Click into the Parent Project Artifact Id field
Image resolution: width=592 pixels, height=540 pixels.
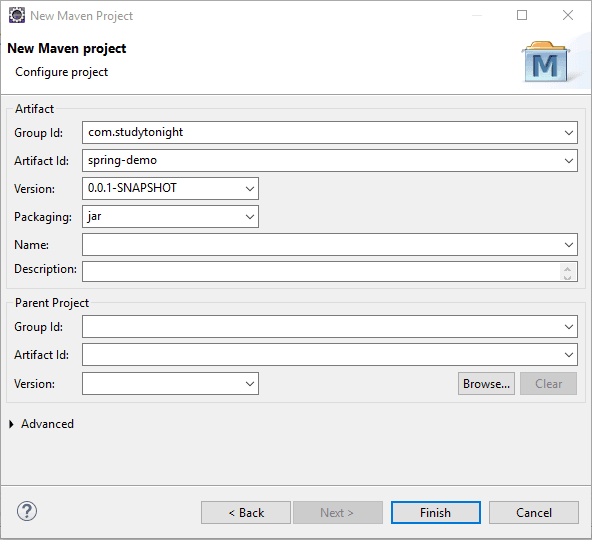(322, 355)
